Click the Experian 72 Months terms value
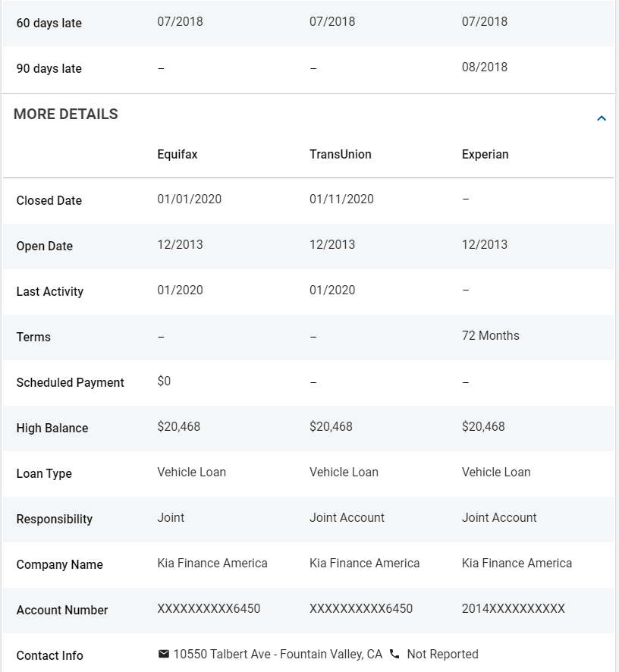 [490, 335]
